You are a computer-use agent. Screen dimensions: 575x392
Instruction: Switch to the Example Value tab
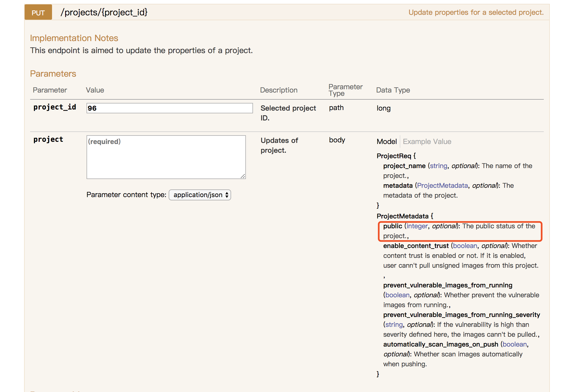pyautogui.click(x=427, y=142)
